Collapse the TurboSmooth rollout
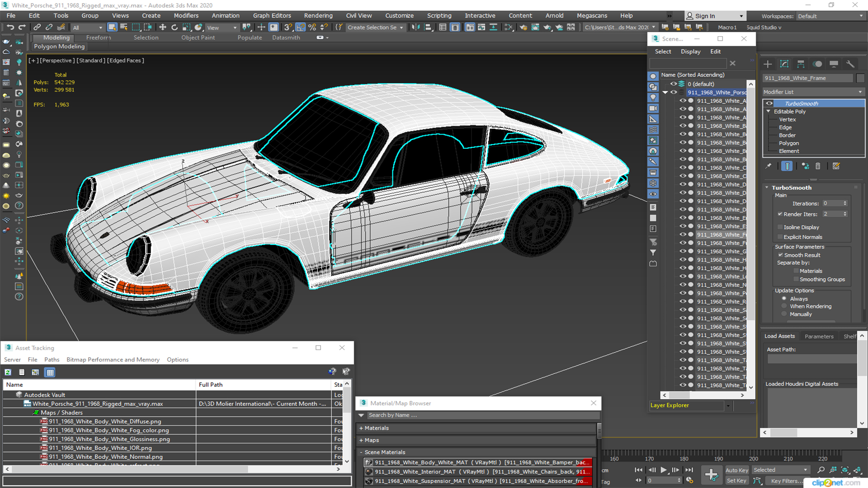Image resolution: width=868 pixels, height=488 pixels. coord(767,188)
